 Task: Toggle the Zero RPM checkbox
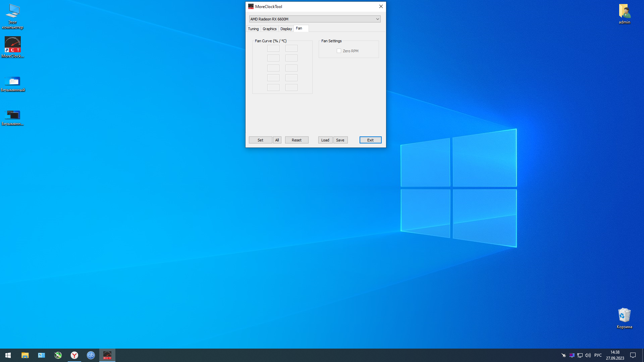pyautogui.click(x=339, y=51)
